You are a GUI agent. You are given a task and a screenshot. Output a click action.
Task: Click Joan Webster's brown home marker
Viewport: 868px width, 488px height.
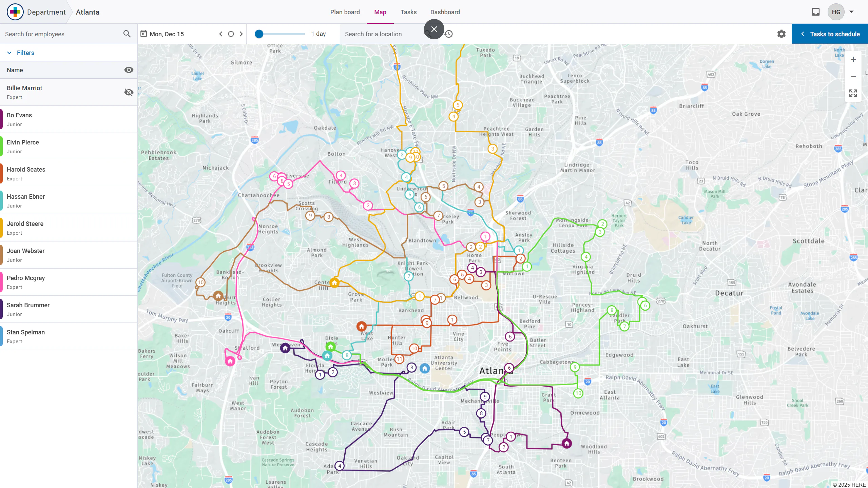[218, 296]
